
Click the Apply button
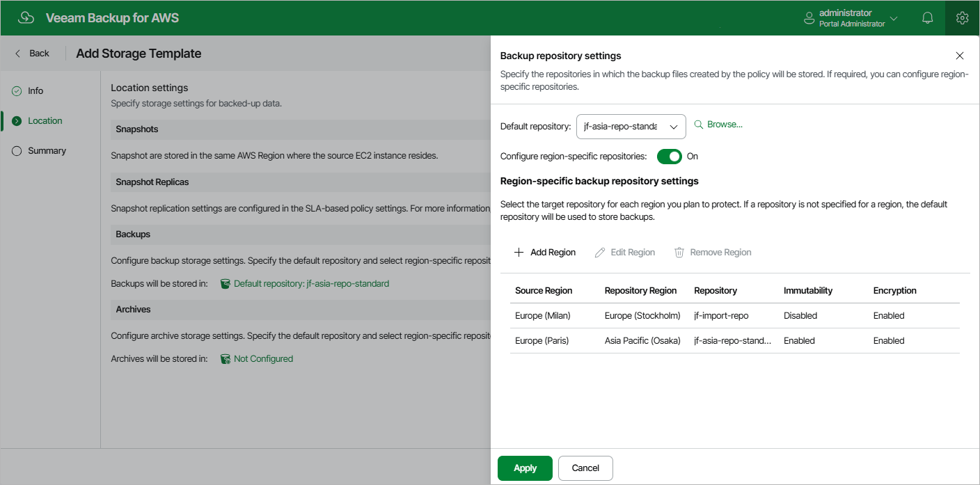pos(525,468)
